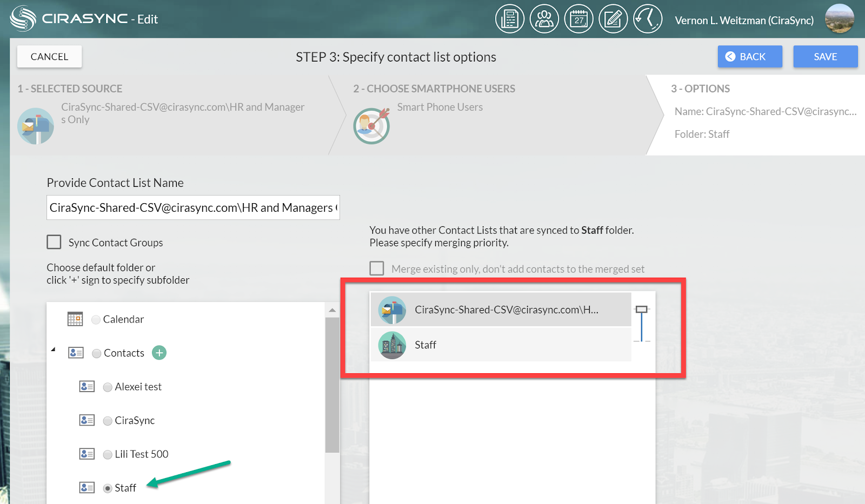Click the user name Vernon L. Weitzman
This screenshot has height=504, width=865.
(x=744, y=21)
